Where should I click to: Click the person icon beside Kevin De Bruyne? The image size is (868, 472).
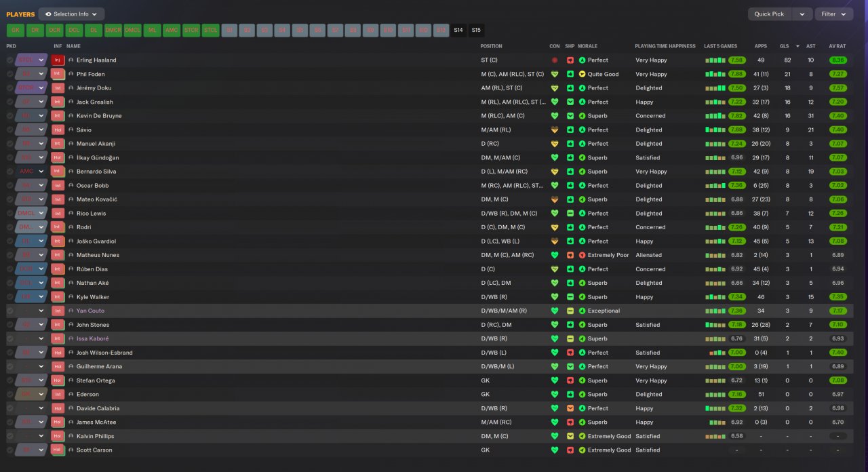pos(71,116)
